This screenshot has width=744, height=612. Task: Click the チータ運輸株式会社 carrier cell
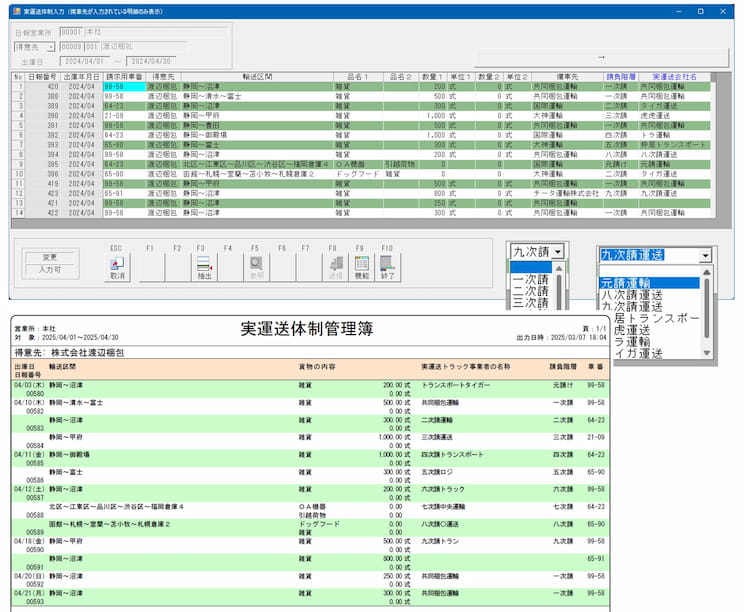(567, 194)
